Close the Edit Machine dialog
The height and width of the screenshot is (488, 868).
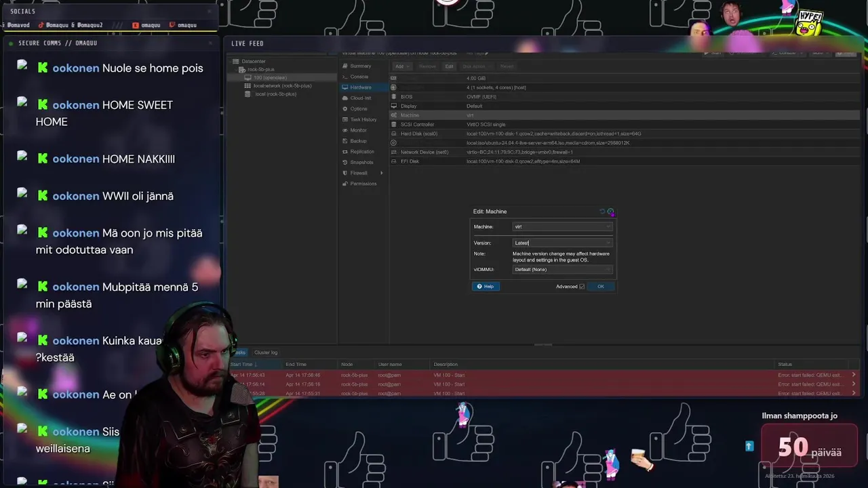[610, 211]
